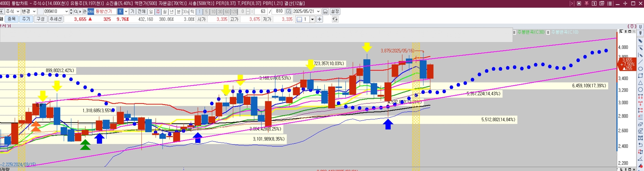Select the pencil drawing tool at top
Image resolution: width=644 pixels, height=171 pixels.
point(640,41)
